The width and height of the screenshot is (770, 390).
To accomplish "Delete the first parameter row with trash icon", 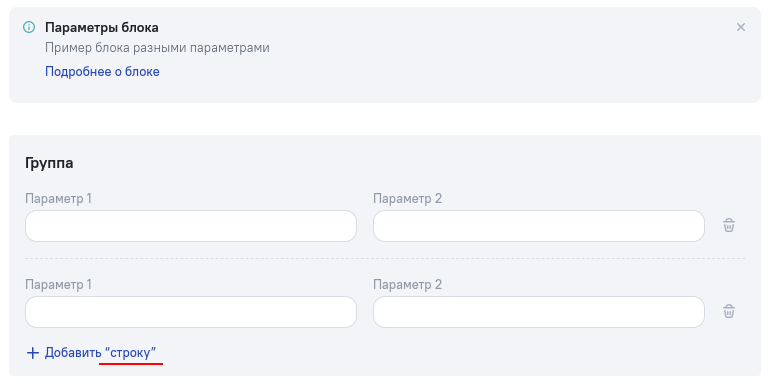I will point(729,225).
